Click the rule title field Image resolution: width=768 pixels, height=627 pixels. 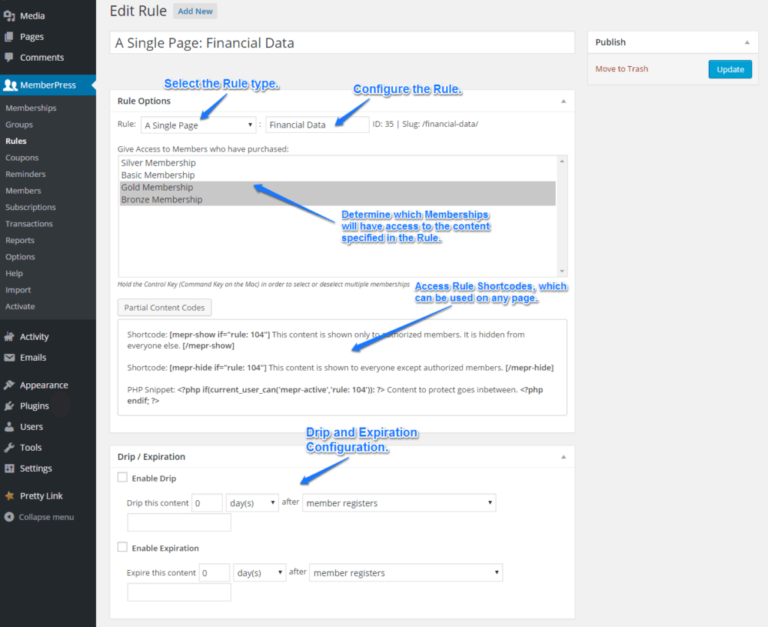point(342,43)
